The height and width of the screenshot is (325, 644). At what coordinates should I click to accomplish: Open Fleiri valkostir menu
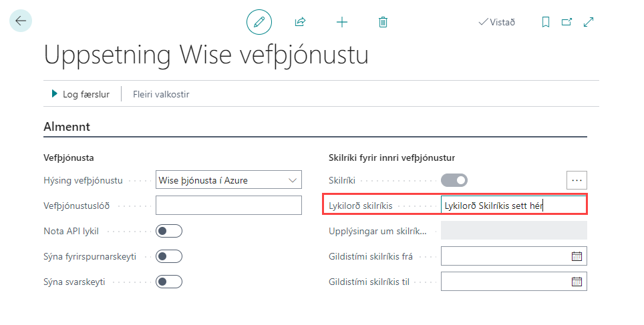161,94
